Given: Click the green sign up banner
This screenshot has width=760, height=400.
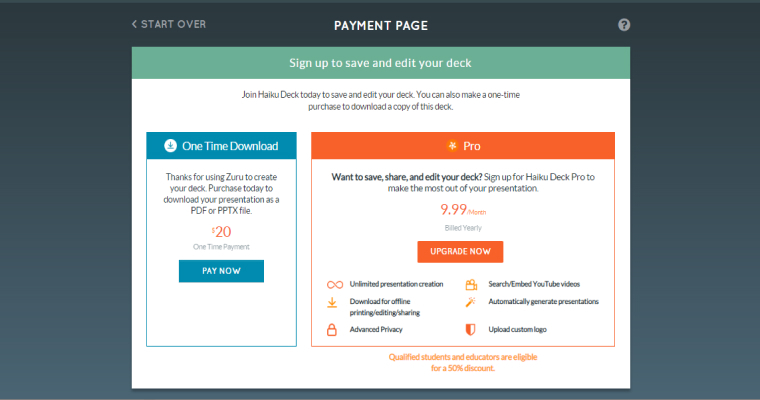Looking at the screenshot, I should 380,63.
